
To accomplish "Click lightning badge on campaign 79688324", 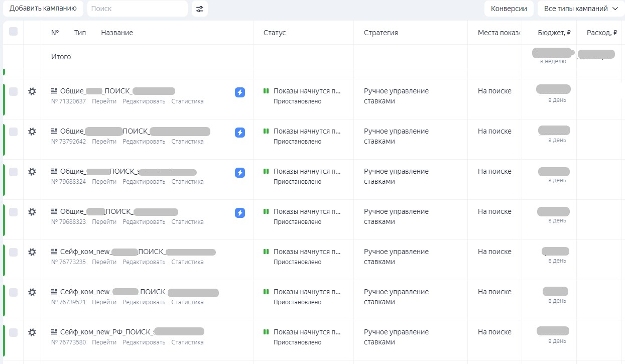I will (240, 173).
